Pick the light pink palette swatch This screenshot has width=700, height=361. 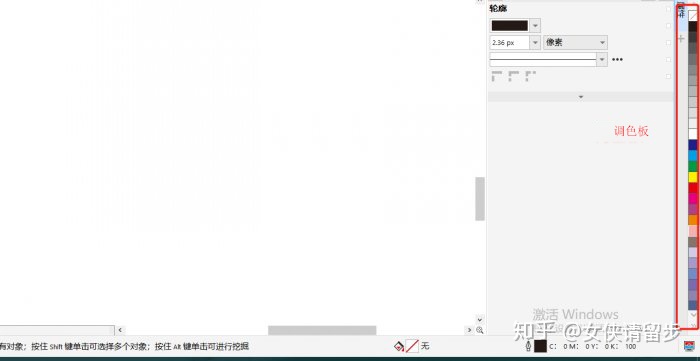(x=693, y=231)
